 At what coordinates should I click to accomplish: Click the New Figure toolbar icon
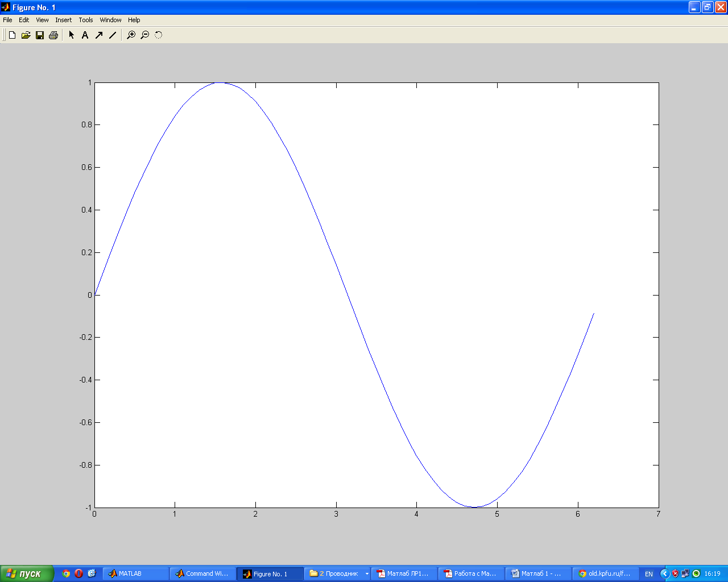click(12, 35)
